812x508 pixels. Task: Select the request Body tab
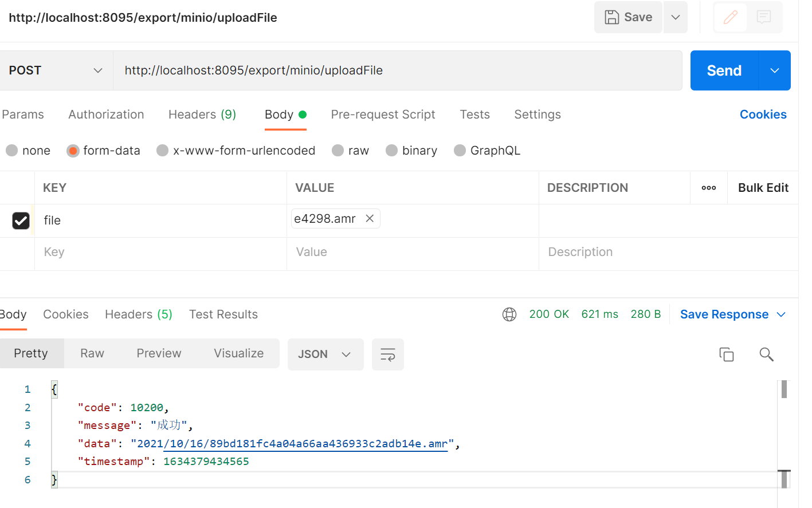285,115
